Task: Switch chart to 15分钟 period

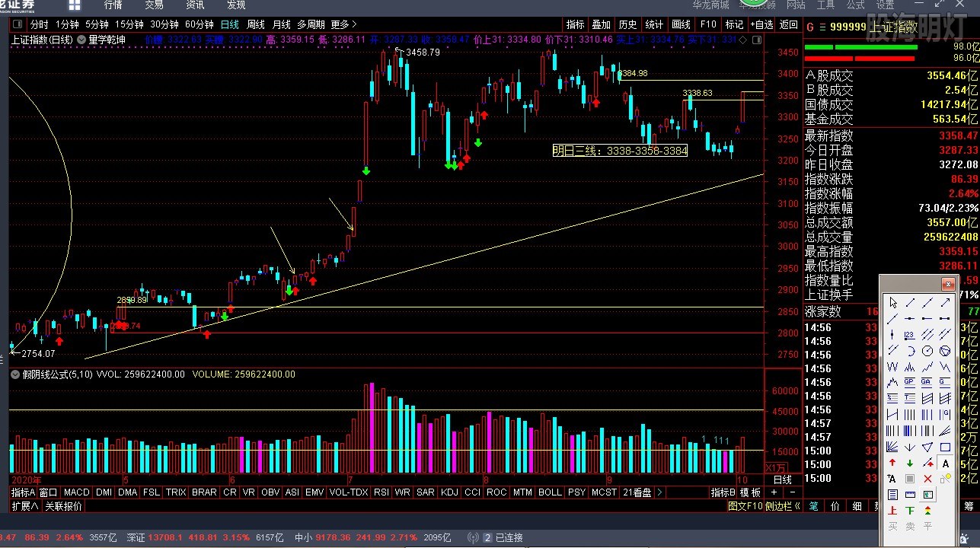Action: click(x=129, y=24)
